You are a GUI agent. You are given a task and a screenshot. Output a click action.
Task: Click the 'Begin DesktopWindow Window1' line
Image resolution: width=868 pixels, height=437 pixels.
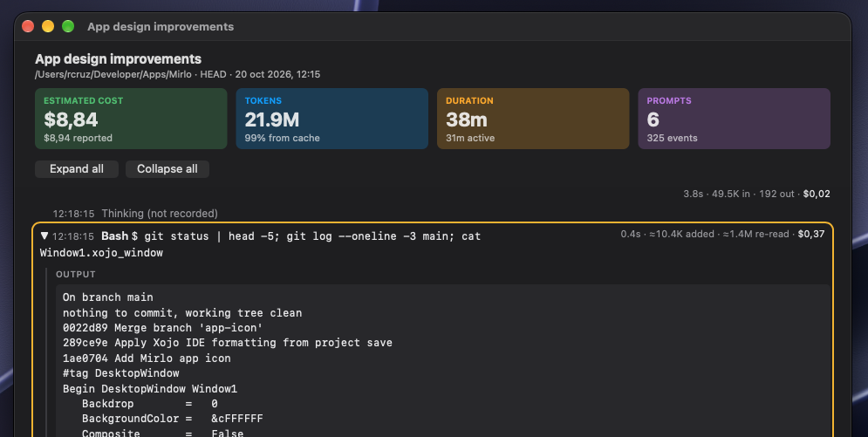(150, 388)
